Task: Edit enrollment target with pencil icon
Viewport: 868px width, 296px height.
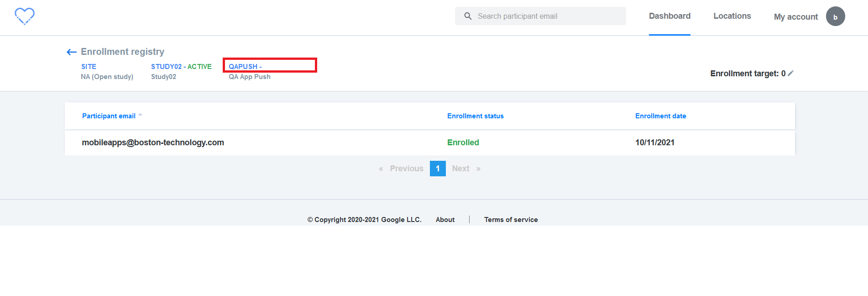Action: point(791,73)
